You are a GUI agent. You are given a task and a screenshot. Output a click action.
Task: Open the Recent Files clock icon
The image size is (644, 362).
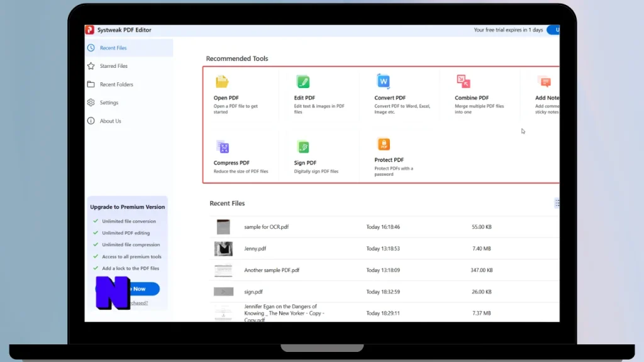[91, 48]
